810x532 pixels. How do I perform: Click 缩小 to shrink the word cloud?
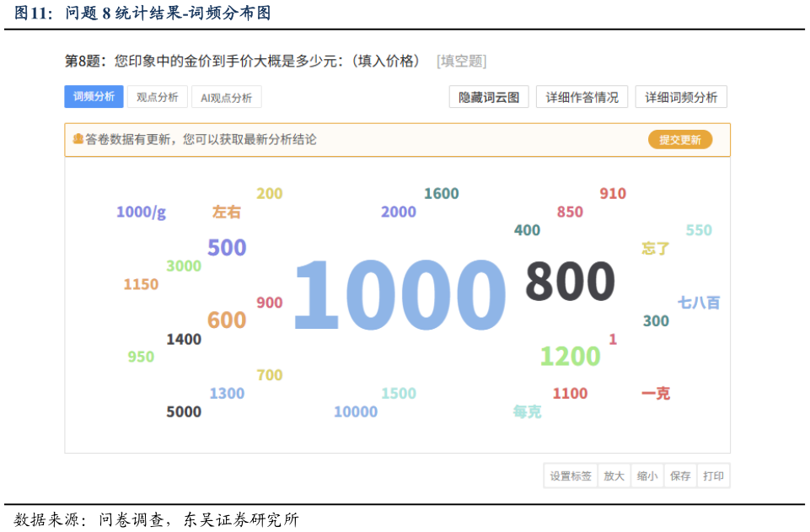pos(646,476)
